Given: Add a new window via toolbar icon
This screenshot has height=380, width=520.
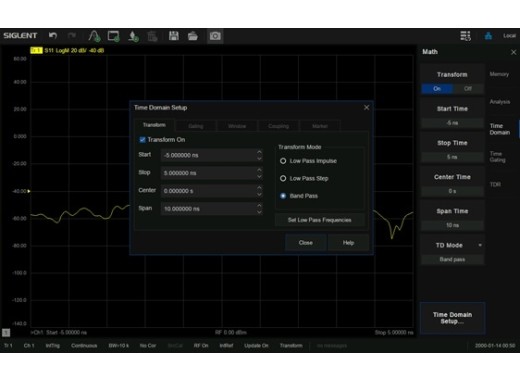Looking at the screenshot, I should (114, 36).
